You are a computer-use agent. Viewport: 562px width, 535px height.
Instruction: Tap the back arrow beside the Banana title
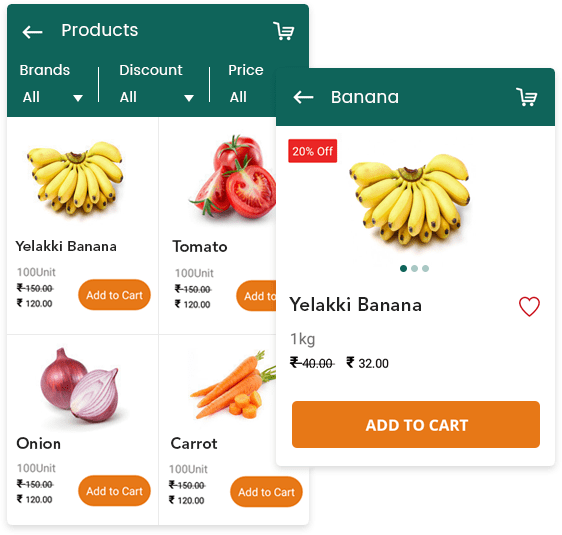[x=303, y=97]
